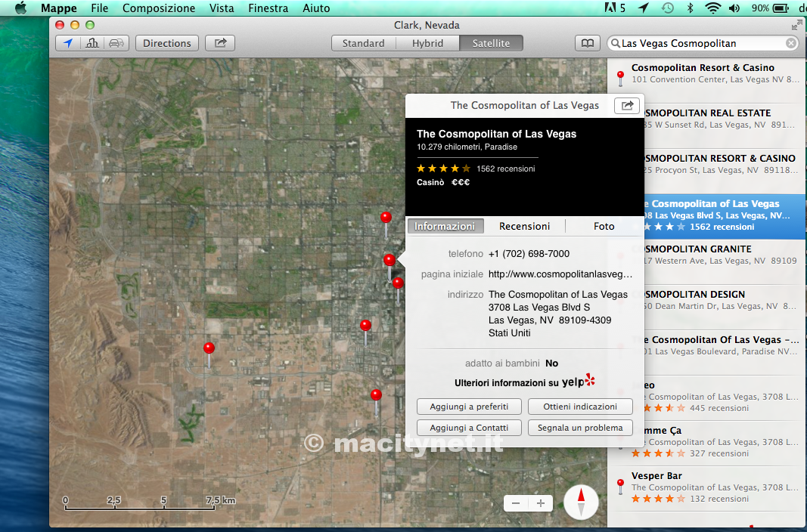Select the Satellite view
The width and height of the screenshot is (807, 532).
point(491,43)
